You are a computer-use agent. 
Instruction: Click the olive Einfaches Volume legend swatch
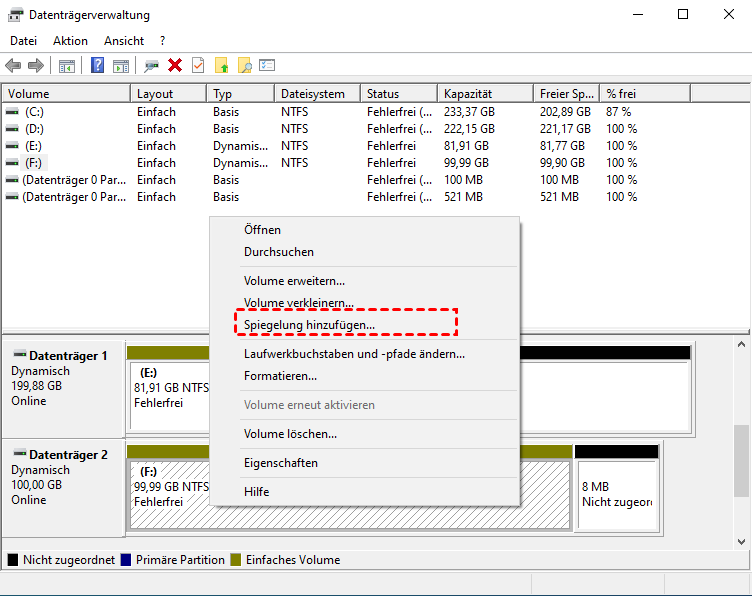coord(235,560)
